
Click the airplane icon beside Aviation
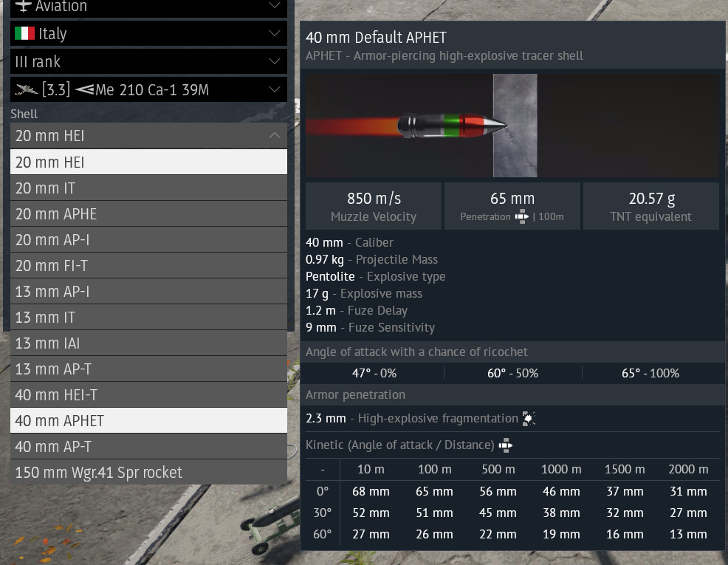pos(23,7)
